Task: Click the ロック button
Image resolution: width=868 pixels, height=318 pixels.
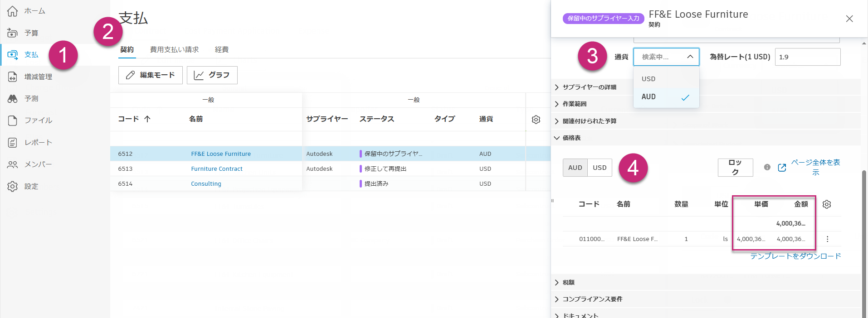Action: coord(735,168)
